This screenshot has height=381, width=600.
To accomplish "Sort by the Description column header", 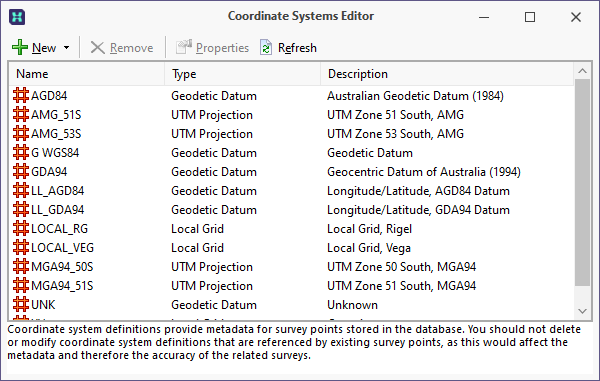I will point(447,74).
